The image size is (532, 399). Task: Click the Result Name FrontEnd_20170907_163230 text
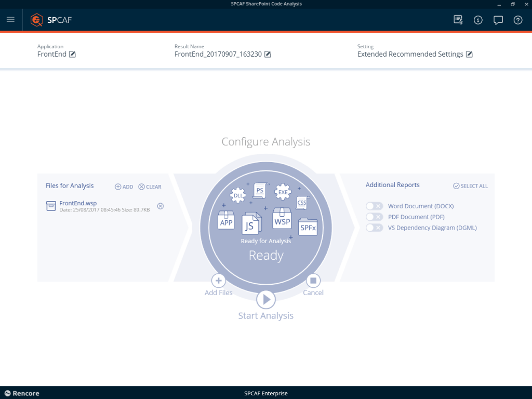click(218, 54)
